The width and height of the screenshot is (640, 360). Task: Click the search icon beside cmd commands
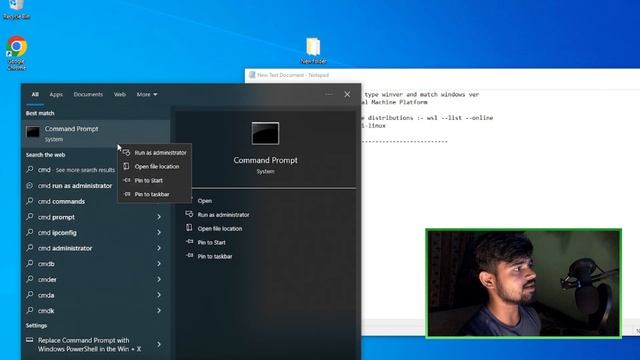[x=30, y=201]
